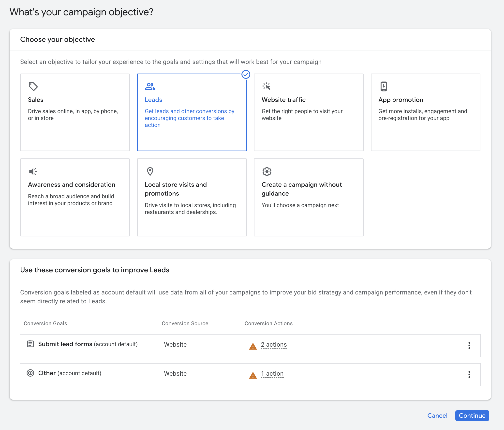Open three-dot menu for Submit lead forms

[469, 345]
